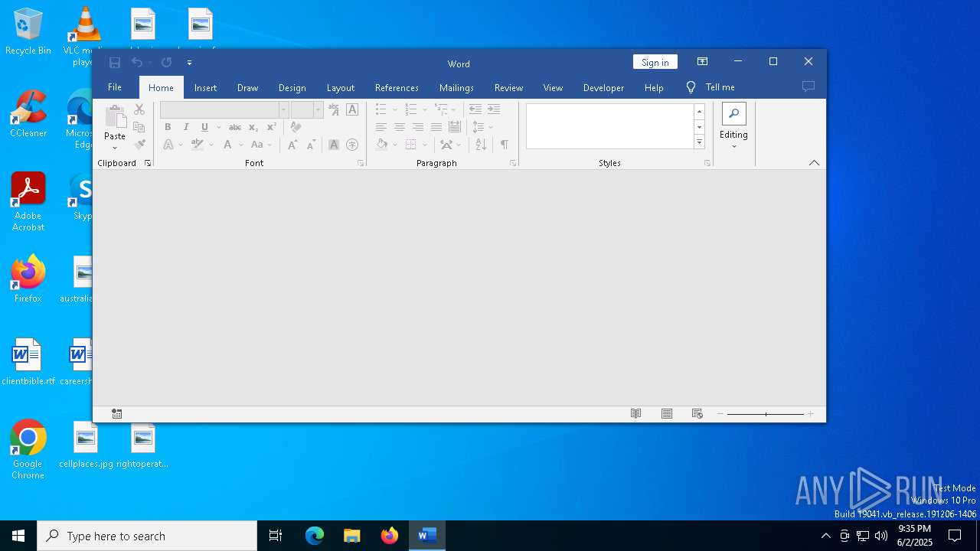Screen dimensions: 980x551
Task: Click Enclose Characters circled icon
Action: [352, 145]
